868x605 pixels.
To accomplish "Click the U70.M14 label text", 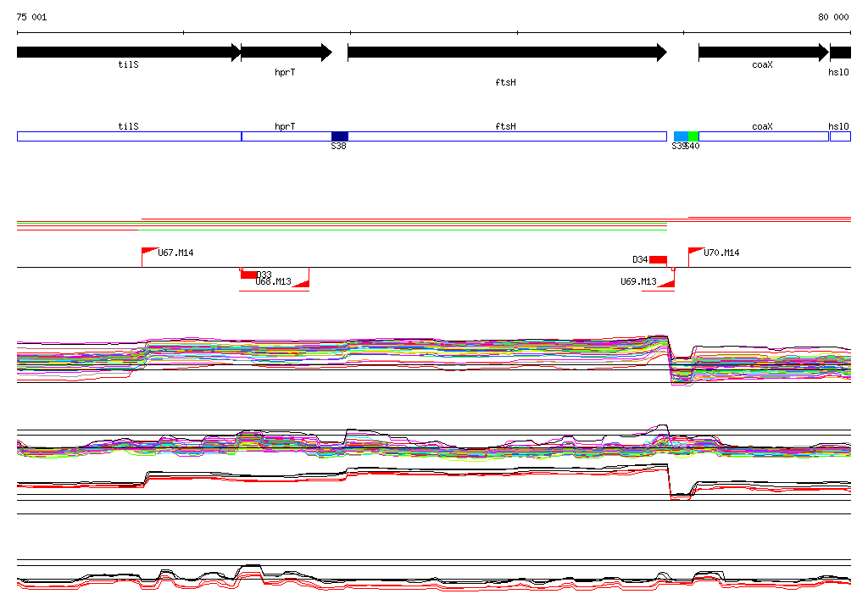I will tap(721, 253).
